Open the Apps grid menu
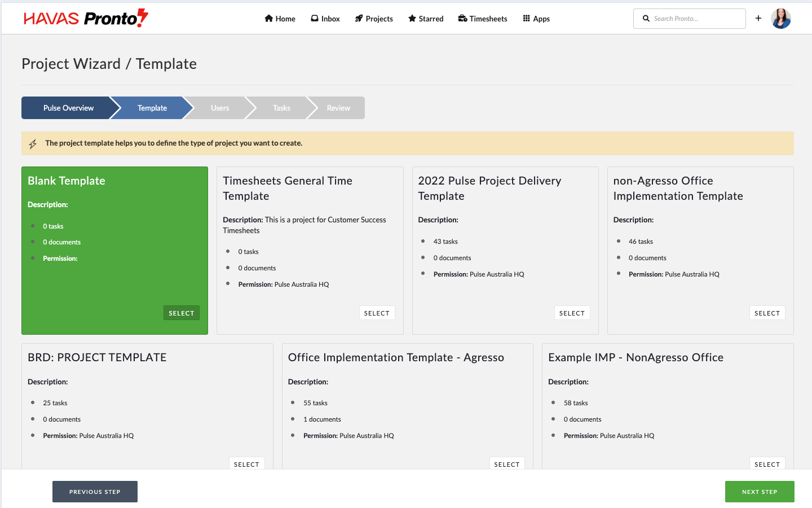812x508 pixels. [x=536, y=19]
